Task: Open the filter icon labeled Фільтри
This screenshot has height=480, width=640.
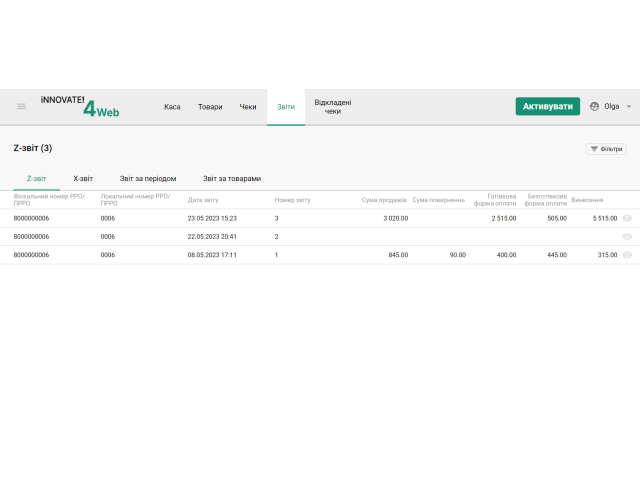Action: pos(606,149)
